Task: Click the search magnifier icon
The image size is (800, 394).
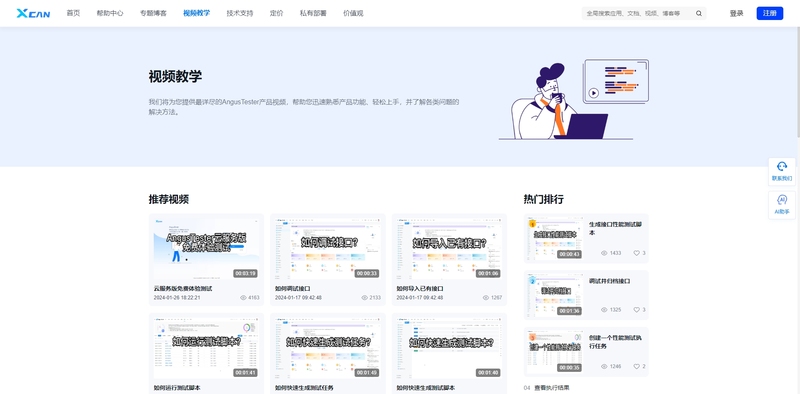Action: [699, 13]
